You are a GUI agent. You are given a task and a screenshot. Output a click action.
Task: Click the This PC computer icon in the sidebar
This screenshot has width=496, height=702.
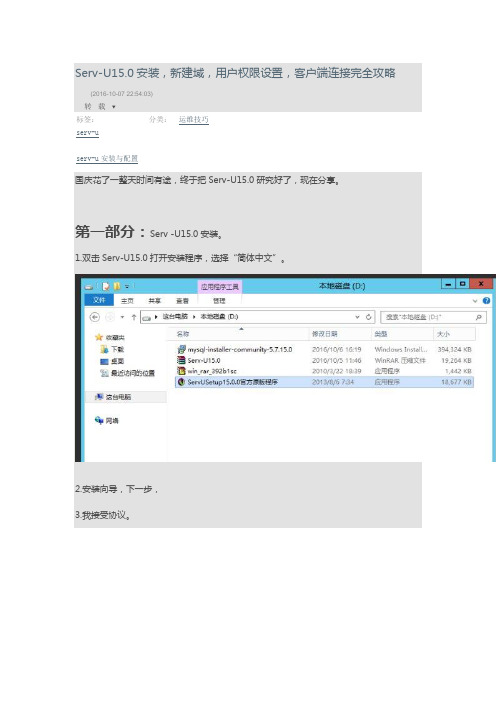click(x=99, y=397)
